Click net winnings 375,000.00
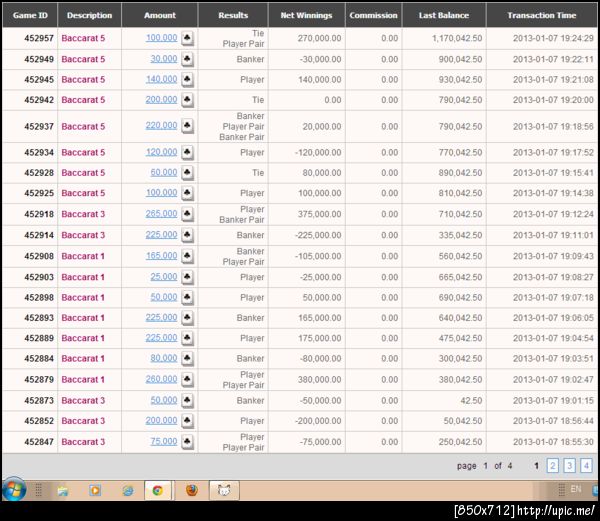 tap(320, 214)
